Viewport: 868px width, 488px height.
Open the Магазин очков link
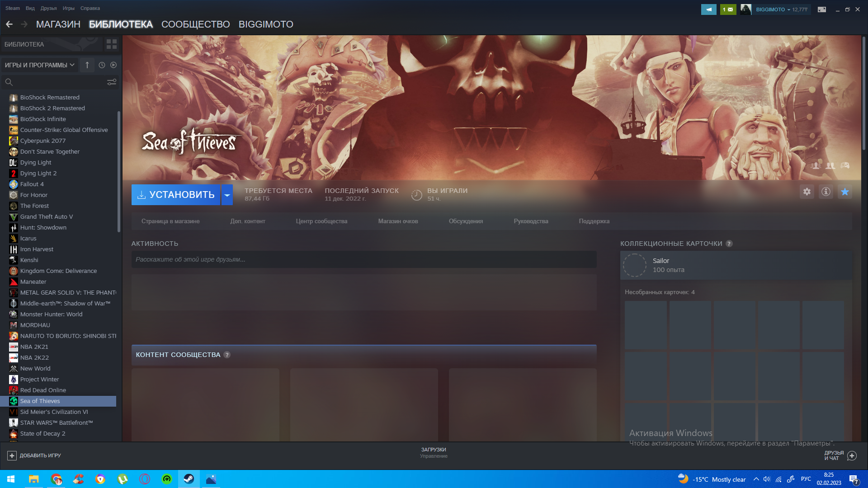point(398,221)
